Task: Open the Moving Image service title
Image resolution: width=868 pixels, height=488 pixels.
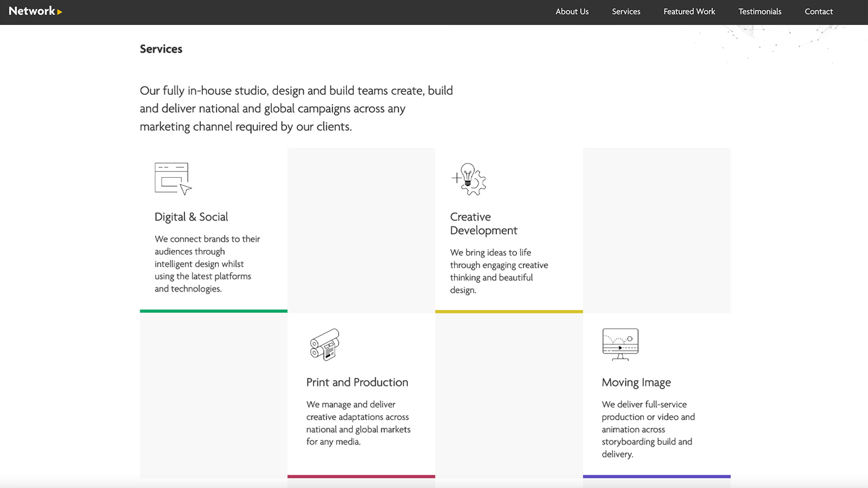Action: click(x=636, y=382)
